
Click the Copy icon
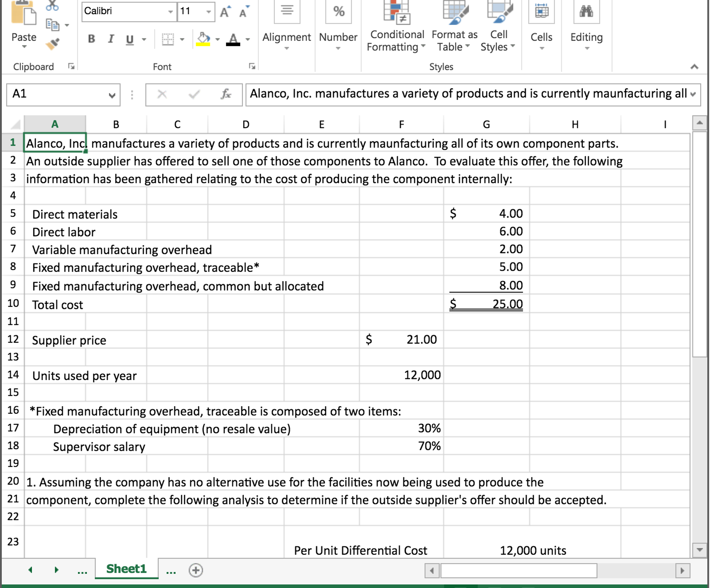click(52, 25)
